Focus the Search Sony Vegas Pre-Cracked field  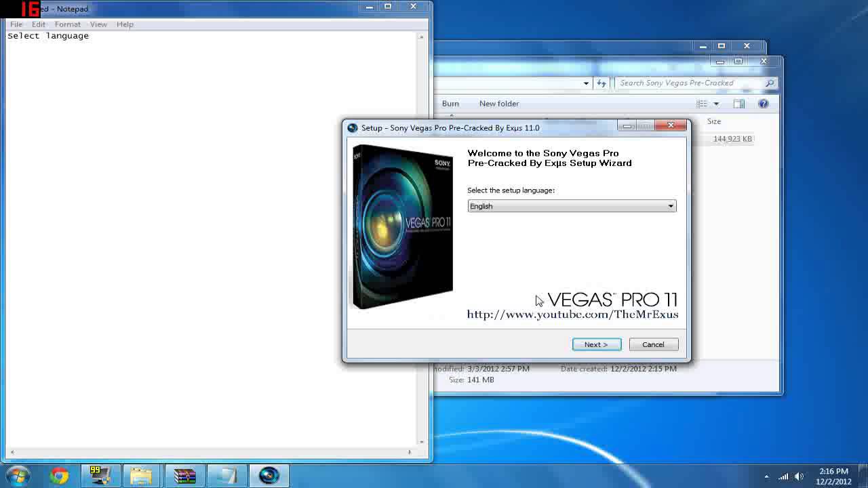tap(696, 83)
